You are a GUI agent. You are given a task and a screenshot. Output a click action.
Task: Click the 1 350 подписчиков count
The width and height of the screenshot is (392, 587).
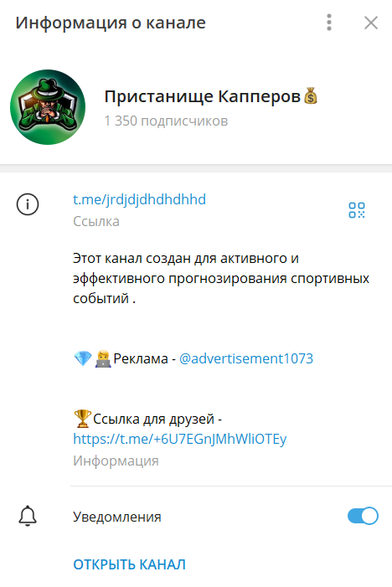(166, 121)
